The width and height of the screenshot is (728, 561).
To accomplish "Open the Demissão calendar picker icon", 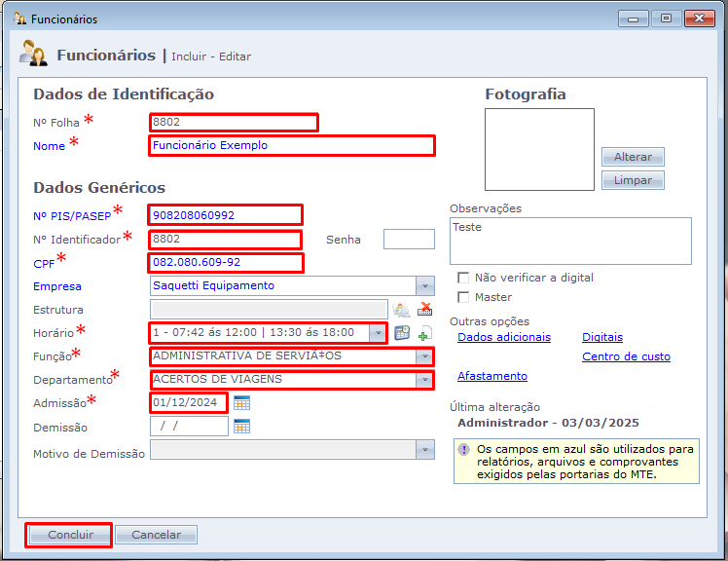I will (241, 427).
